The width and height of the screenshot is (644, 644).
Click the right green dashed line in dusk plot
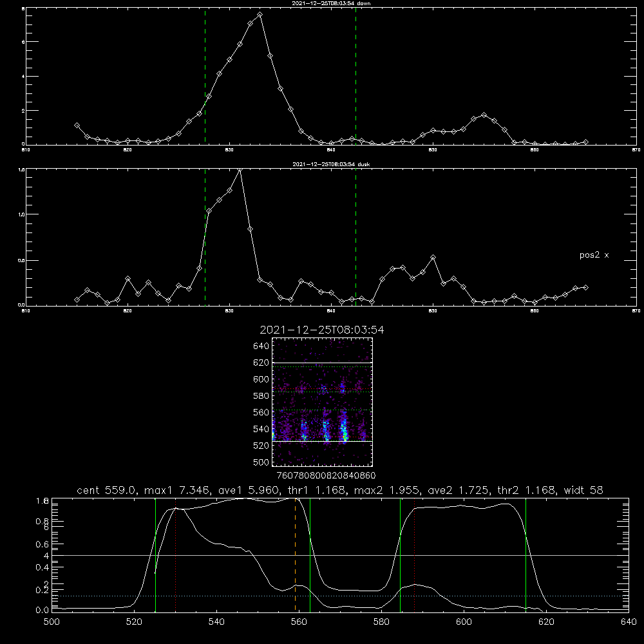355,237
